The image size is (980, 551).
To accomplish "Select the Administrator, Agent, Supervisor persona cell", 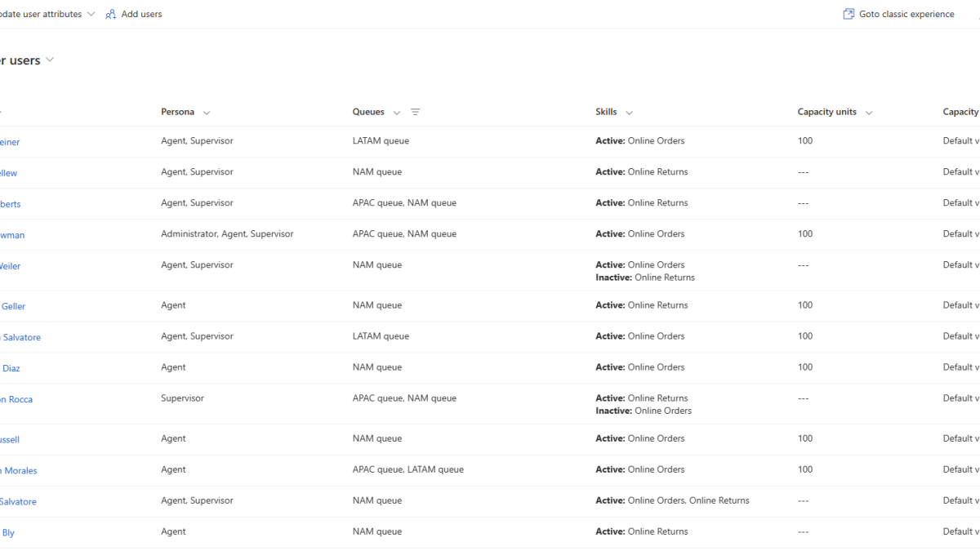I will (227, 233).
